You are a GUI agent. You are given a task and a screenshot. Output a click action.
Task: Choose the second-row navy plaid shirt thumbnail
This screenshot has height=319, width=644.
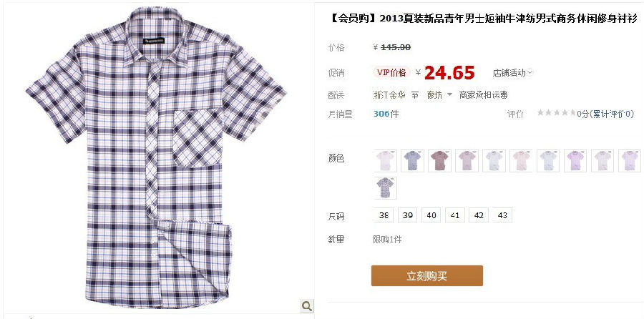point(385,188)
